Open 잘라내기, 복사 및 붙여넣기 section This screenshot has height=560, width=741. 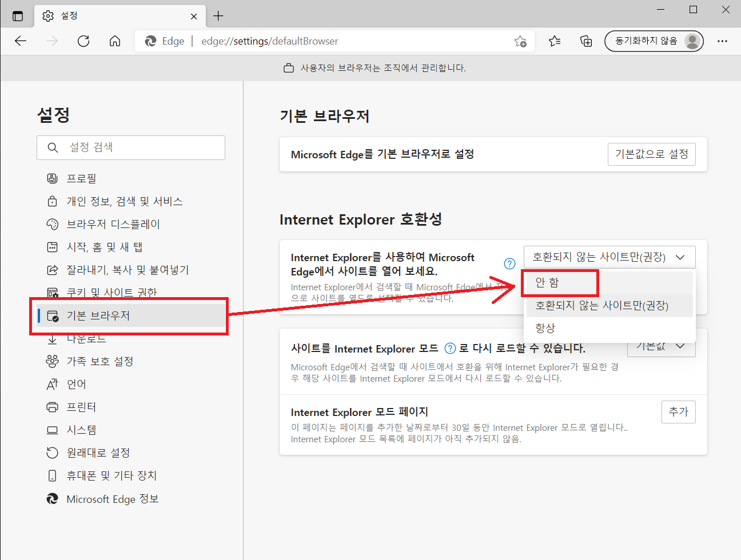[131, 270]
